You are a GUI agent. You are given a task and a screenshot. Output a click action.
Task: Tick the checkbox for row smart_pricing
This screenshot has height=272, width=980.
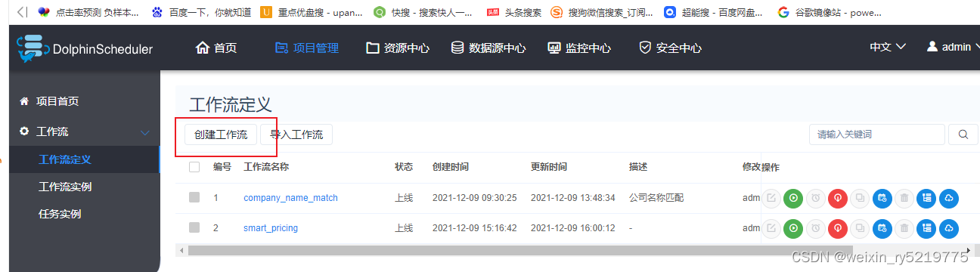tap(194, 227)
